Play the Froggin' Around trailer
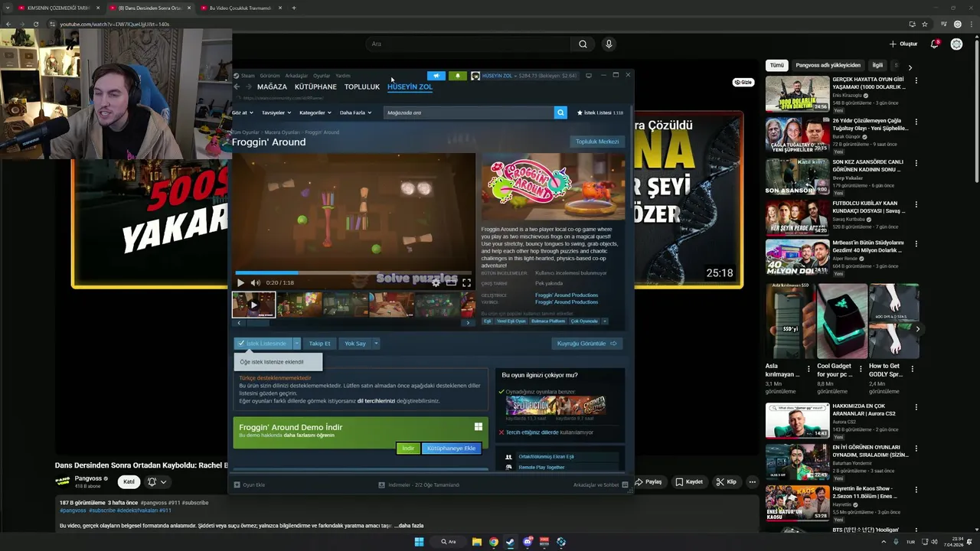 coord(240,282)
